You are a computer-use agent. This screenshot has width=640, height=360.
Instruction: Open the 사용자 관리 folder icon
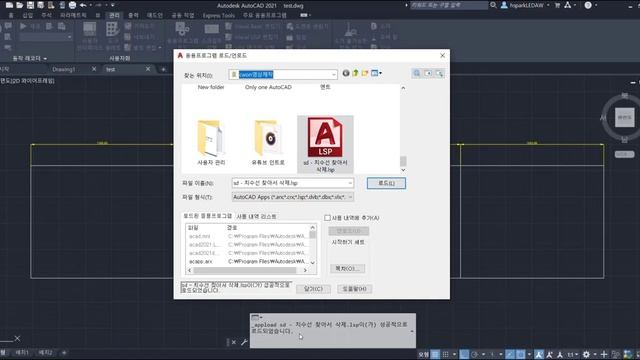click(211, 139)
